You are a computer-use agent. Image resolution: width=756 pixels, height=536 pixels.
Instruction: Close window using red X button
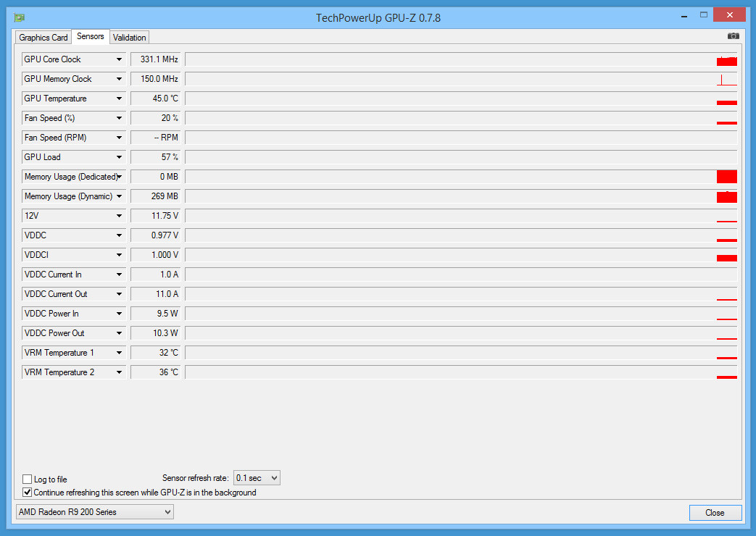coord(729,15)
